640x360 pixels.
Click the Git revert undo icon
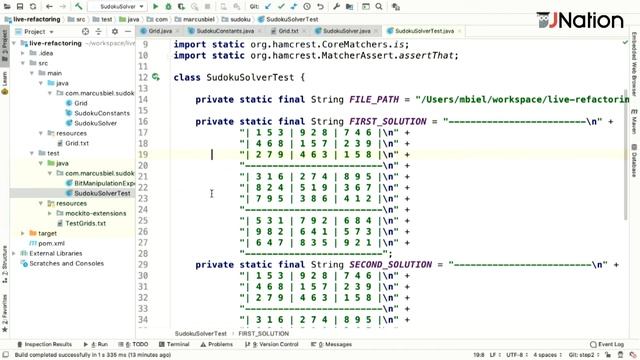click(x=320, y=7)
